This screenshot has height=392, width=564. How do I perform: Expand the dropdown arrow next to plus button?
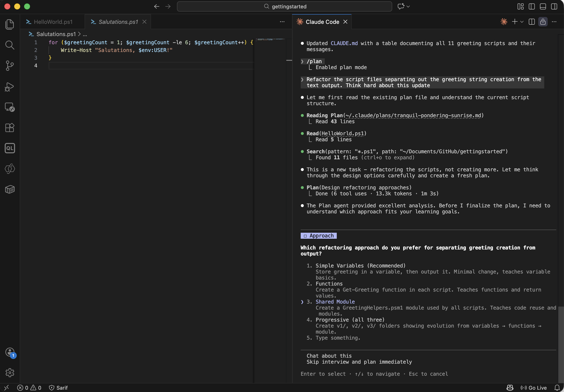(522, 22)
